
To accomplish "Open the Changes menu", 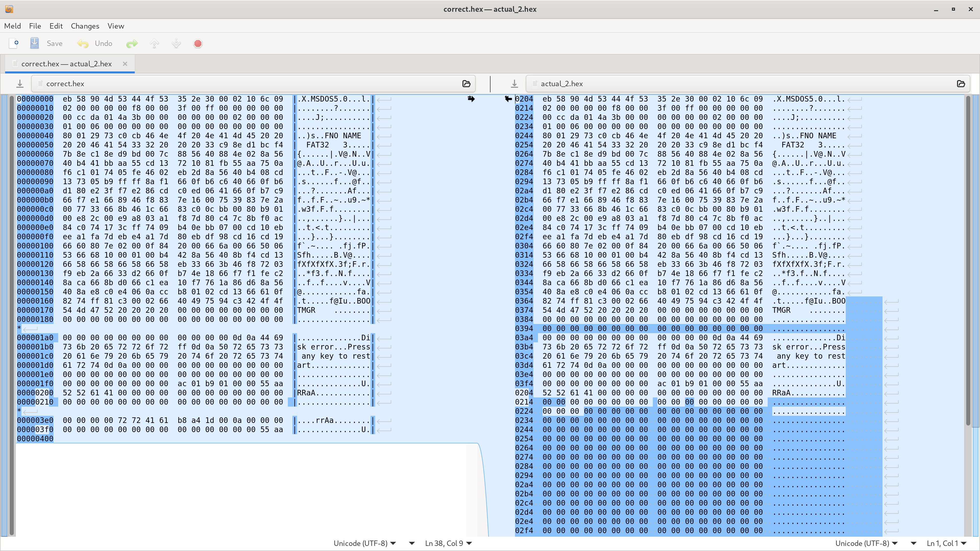I will 85,26.
